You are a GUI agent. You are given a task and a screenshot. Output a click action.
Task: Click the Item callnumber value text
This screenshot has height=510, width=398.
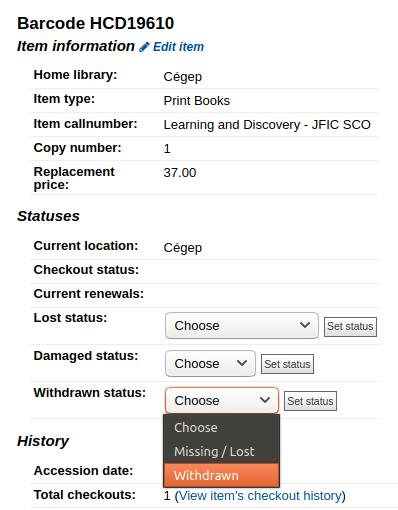267,125
